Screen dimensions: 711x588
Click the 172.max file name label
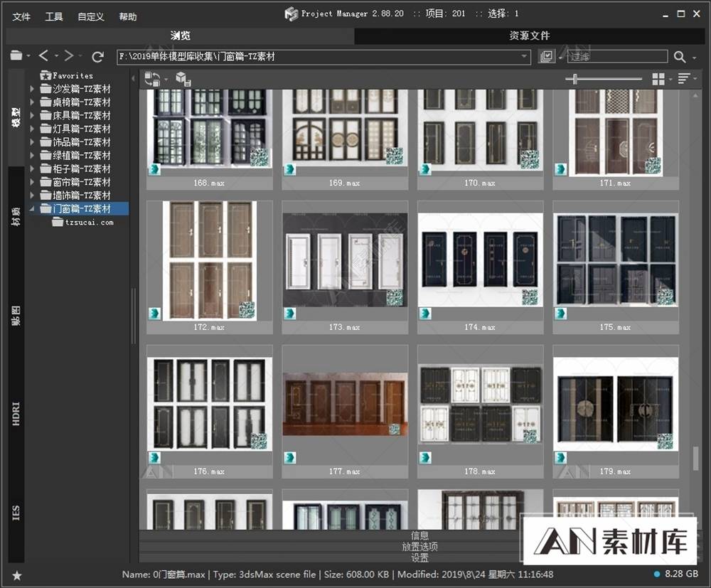(209, 327)
